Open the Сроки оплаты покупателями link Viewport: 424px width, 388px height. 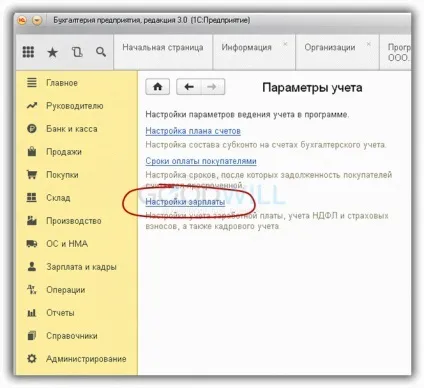tap(201, 161)
